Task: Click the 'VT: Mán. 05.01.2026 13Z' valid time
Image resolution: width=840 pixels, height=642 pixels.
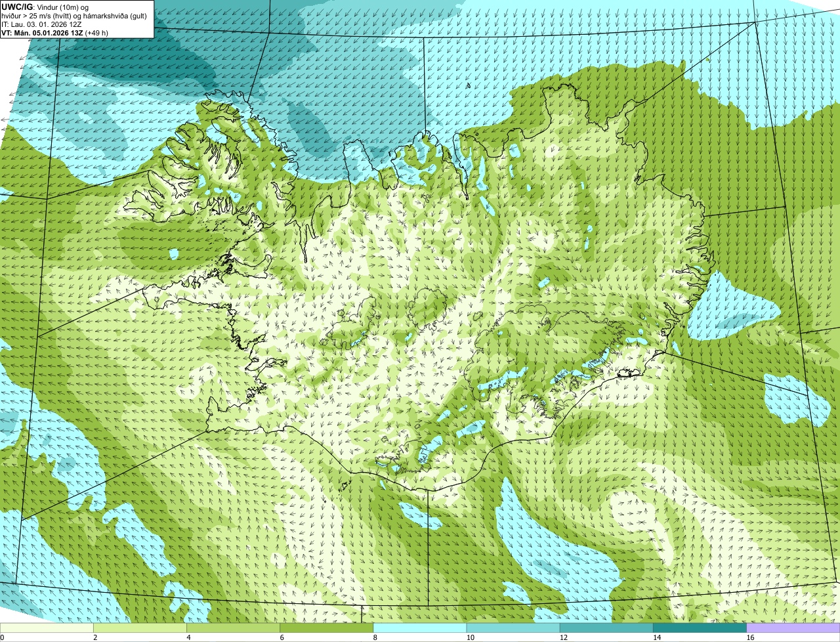Action: [42, 33]
